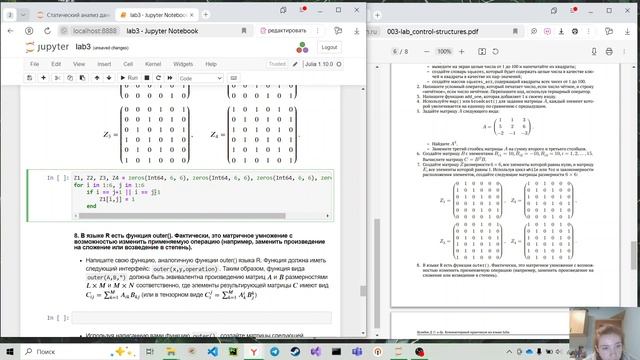Click the PDF page number field
The height and width of the screenshot is (360, 640).
(x=395, y=52)
